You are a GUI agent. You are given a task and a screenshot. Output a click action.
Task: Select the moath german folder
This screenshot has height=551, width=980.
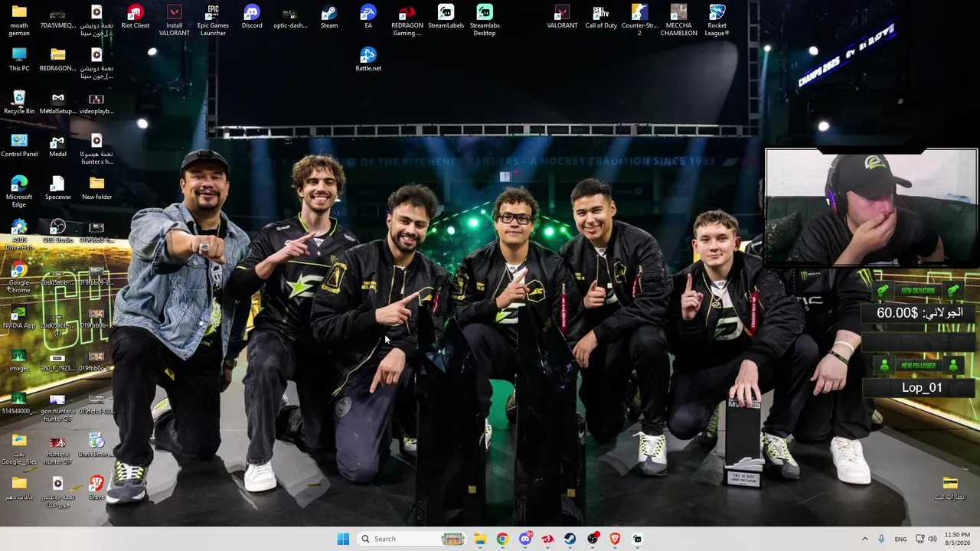(x=19, y=21)
